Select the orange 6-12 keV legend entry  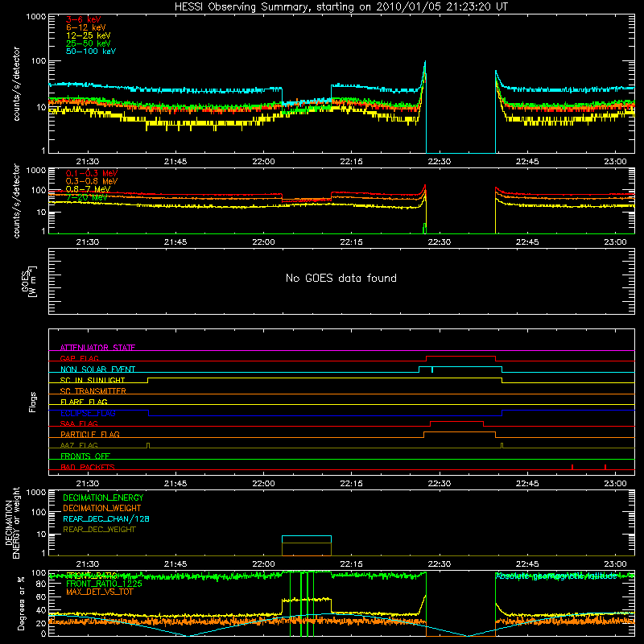85,27
